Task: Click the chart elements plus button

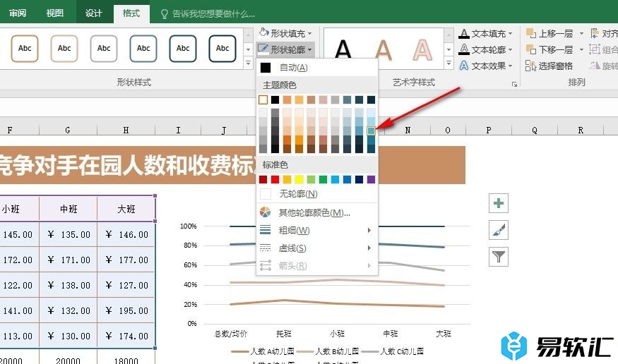Action: [499, 203]
